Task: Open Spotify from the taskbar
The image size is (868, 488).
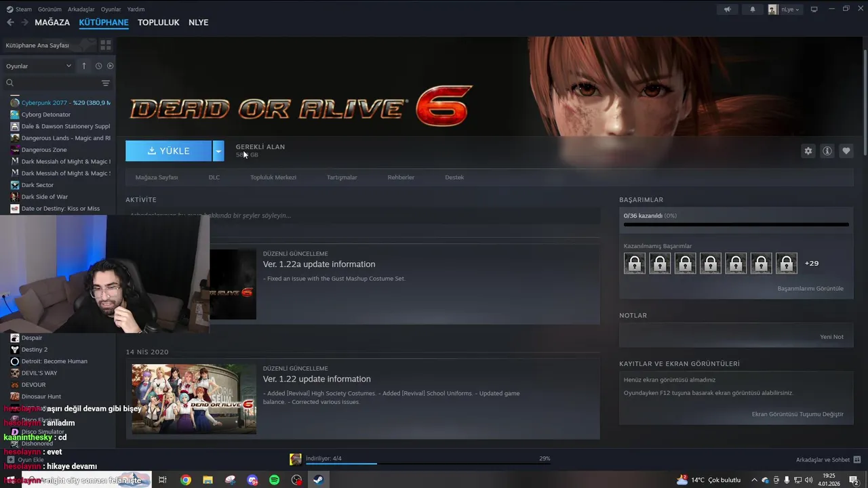Action: (274, 480)
